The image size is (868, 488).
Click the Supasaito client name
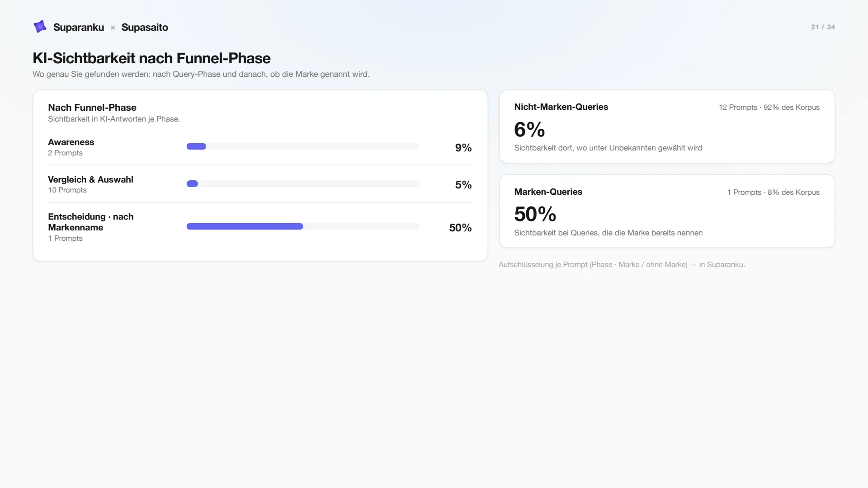coord(145,27)
